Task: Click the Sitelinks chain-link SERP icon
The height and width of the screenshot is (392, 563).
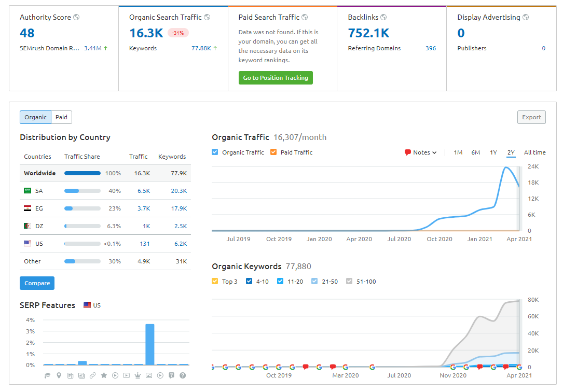Action: pos(93,375)
